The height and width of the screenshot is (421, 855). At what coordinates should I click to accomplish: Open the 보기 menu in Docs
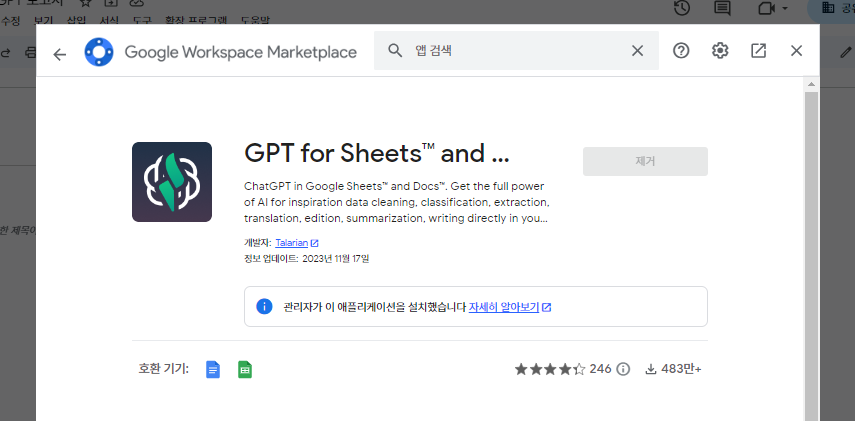click(43, 21)
